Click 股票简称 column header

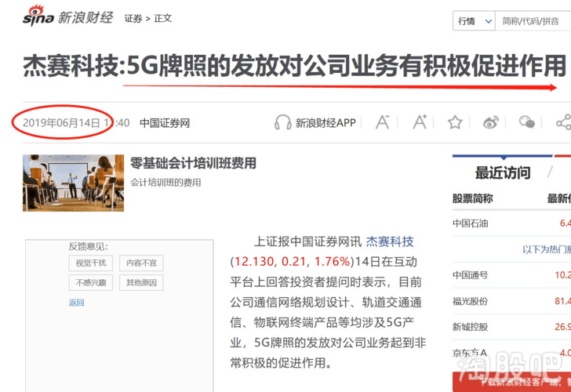472,198
